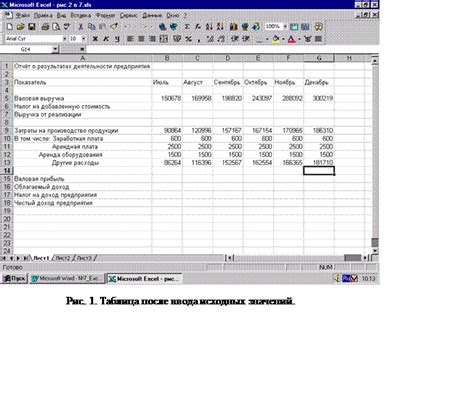Save the workbook with the floppy disk icon
The image size is (474, 394).
pos(31,27)
